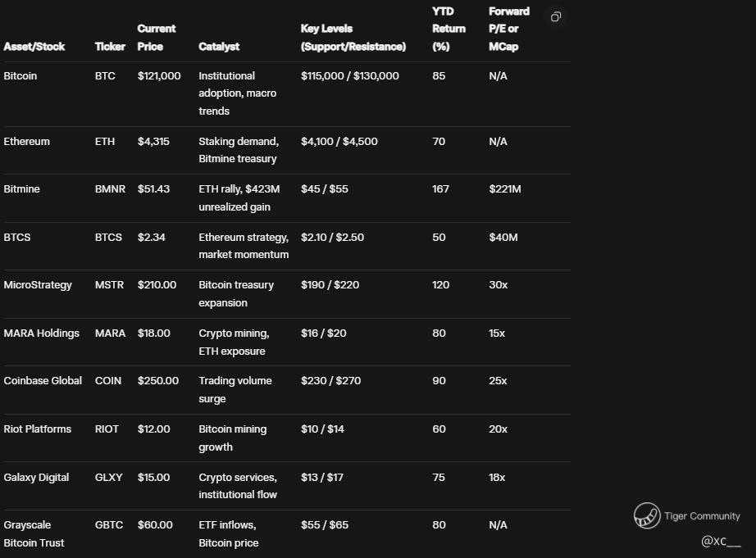
Task: Click the GLXY ticker cell
Action: (108, 477)
